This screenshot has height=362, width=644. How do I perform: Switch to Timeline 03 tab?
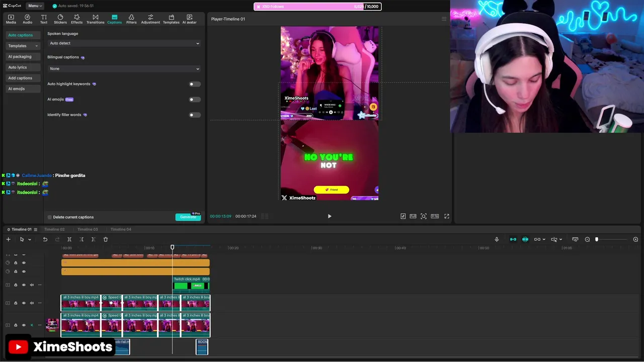tap(88, 229)
